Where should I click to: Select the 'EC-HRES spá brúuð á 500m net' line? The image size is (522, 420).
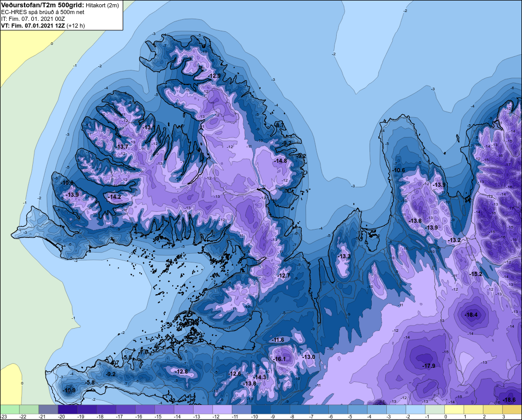click(x=43, y=12)
